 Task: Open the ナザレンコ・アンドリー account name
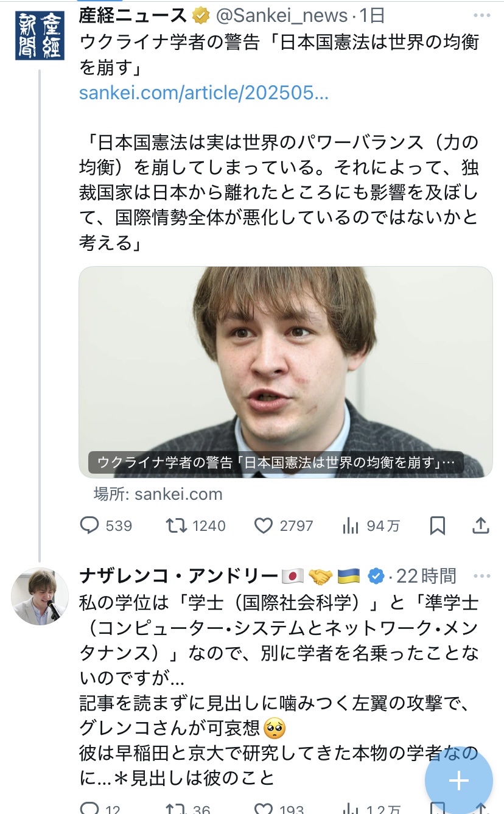(x=178, y=575)
